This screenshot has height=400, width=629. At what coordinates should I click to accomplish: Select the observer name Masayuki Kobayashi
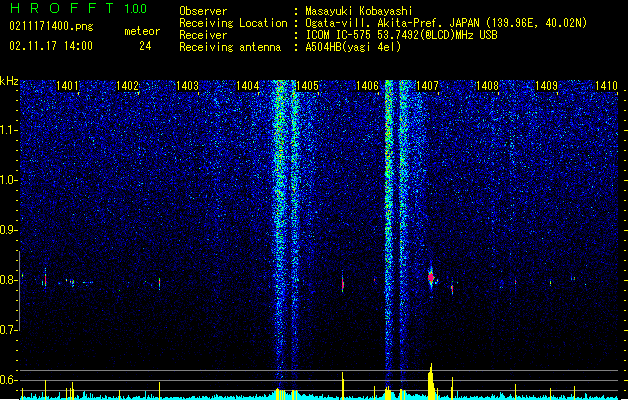(359, 11)
